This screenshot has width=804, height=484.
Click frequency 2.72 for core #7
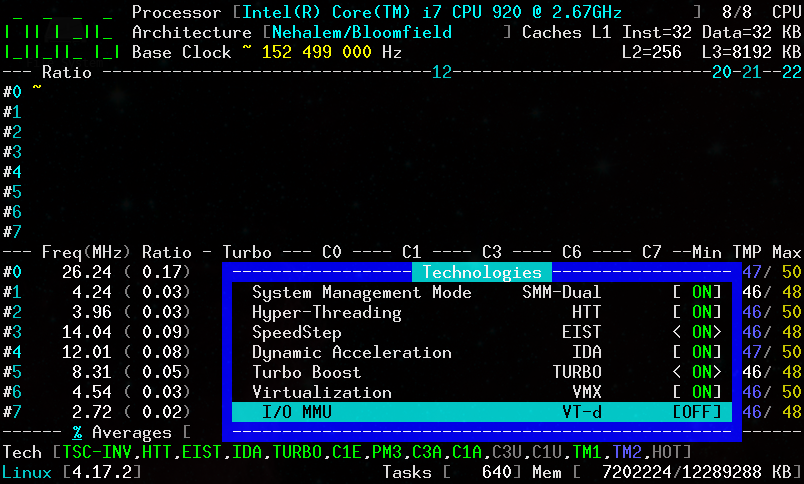coord(92,412)
